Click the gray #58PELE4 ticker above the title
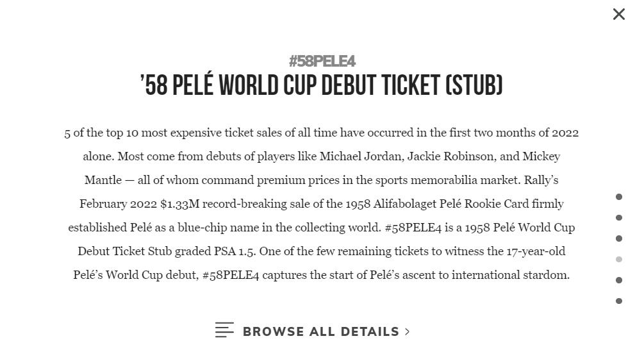The height and width of the screenshot is (343, 644). 322,61
